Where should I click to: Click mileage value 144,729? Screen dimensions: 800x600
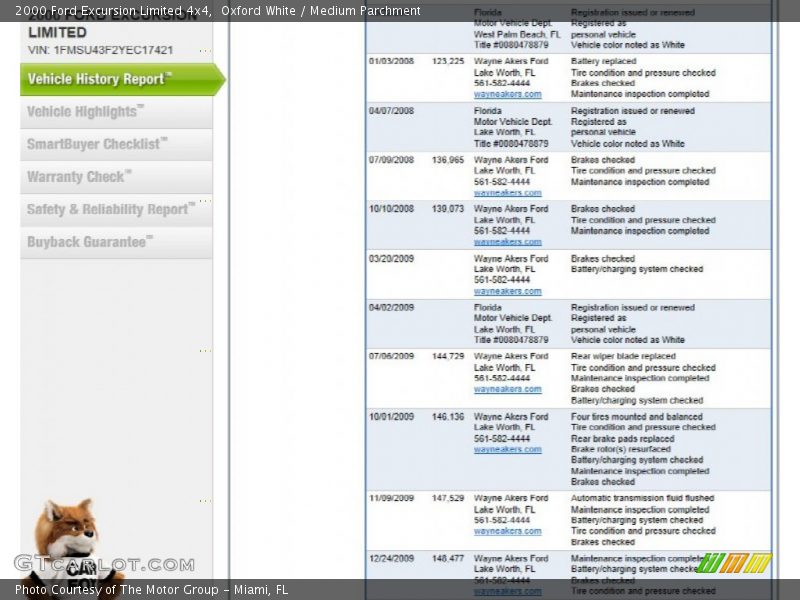(x=448, y=356)
